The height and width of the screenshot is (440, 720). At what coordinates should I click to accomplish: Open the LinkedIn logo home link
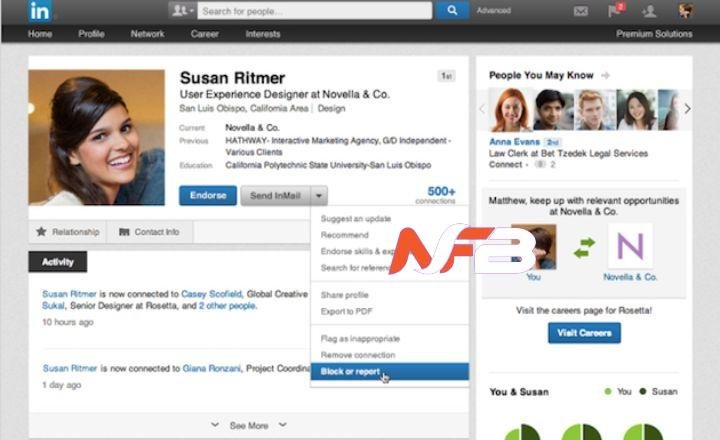[x=39, y=11]
